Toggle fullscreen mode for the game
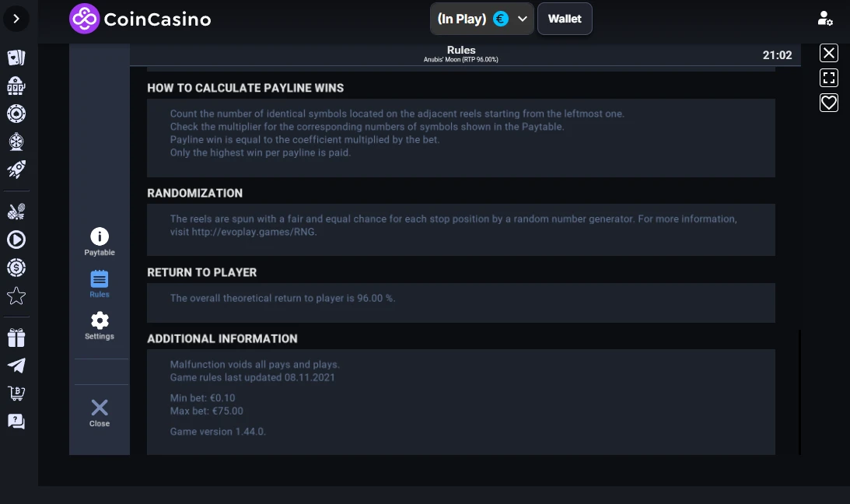The height and width of the screenshot is (504, 850). [x=829, y=78]
